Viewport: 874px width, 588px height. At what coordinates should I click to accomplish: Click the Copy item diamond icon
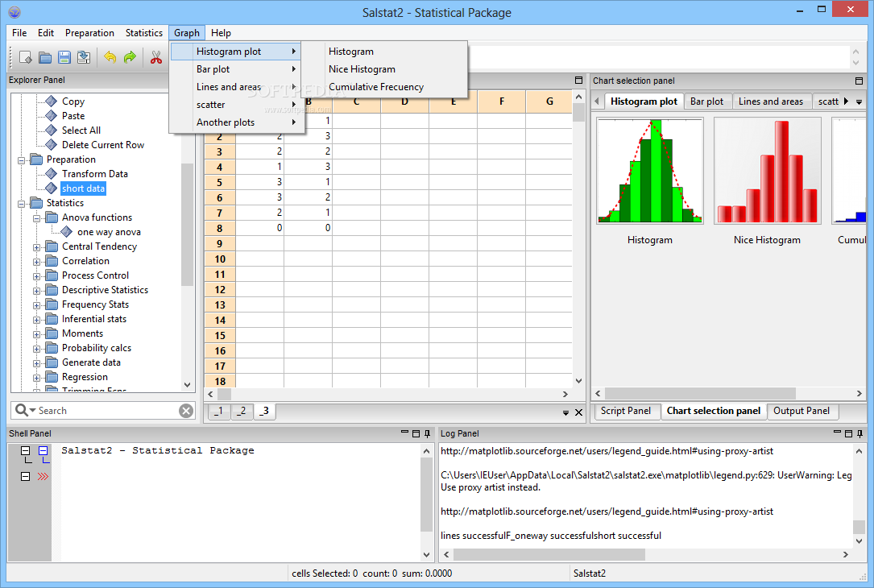click(x=52, y=101)
